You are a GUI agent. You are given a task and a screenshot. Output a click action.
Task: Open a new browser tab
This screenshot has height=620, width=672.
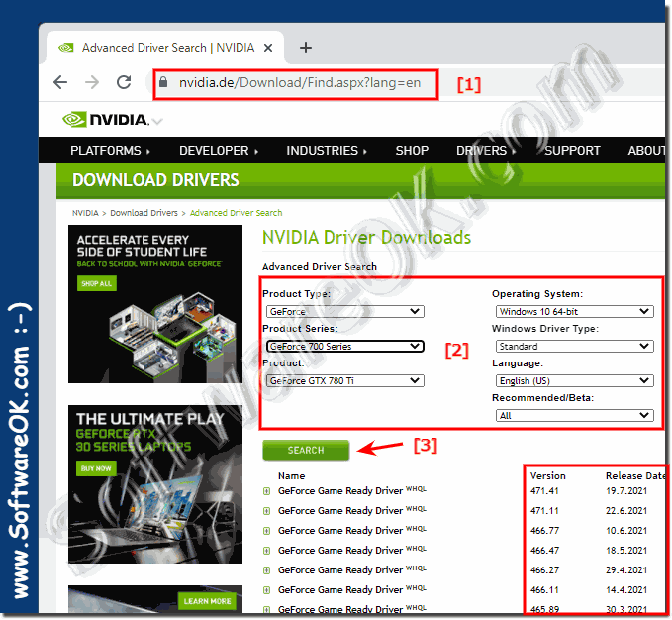click(306, 48)
